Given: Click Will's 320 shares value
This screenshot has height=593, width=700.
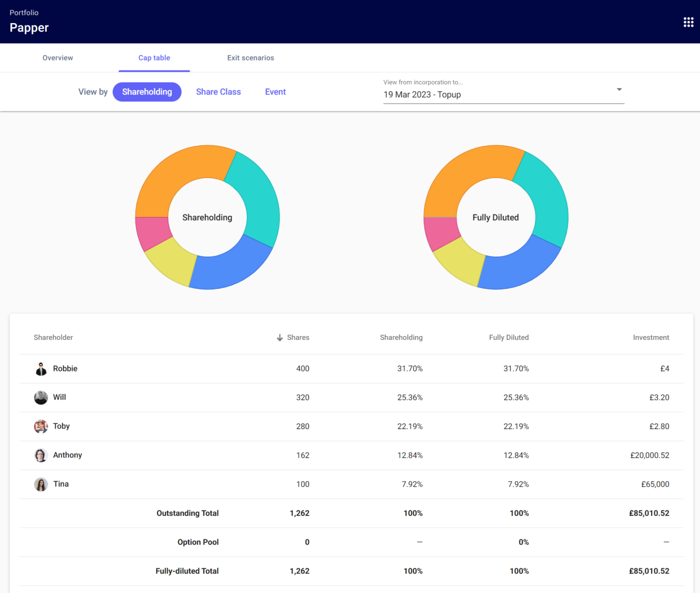Looking at the screenshot, I should tap(302, 397).
